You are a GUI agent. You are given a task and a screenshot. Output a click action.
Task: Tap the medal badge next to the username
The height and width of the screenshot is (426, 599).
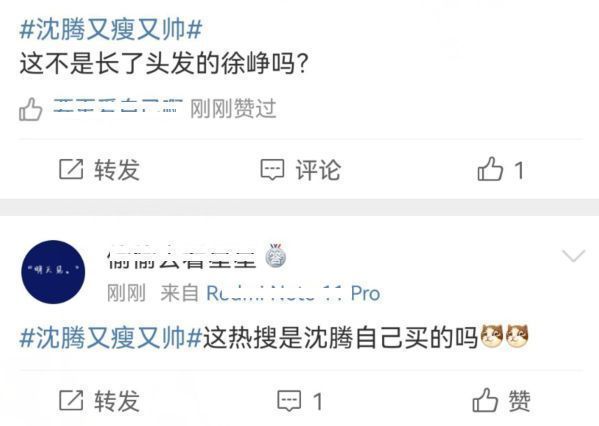pyautogui.click(x=276, y=255)
